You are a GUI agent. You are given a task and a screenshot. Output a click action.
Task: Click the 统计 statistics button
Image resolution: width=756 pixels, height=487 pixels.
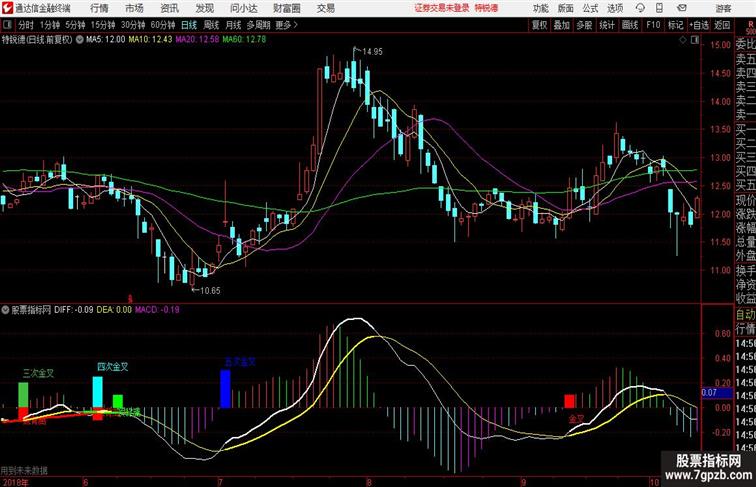[x=607, y=25]
